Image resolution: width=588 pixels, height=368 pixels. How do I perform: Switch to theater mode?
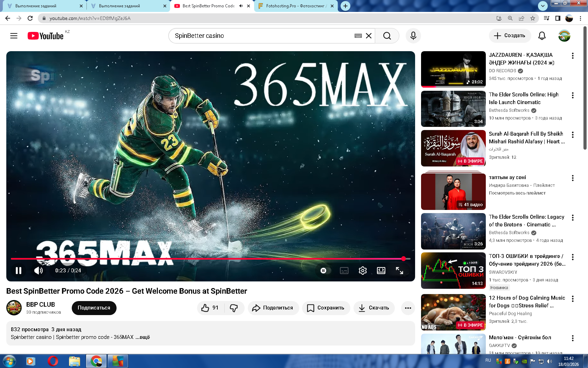point(381,271)
